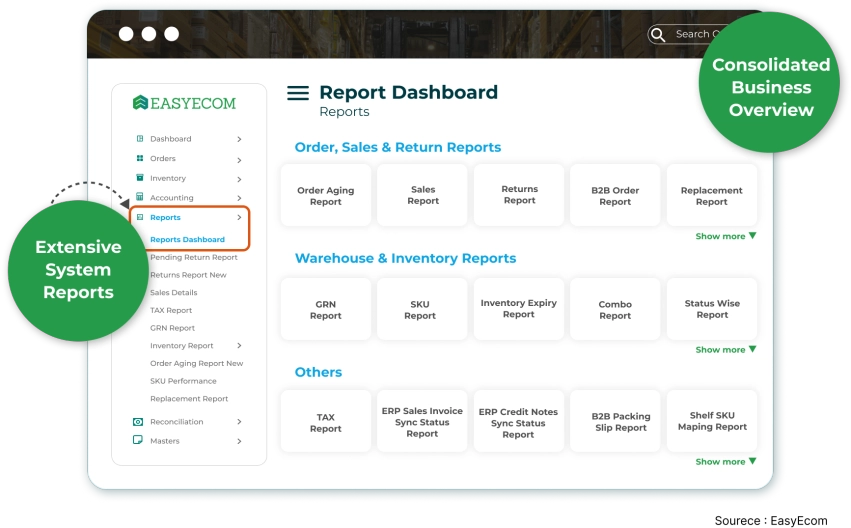Open the Reconciliation menu item

click(176, 422)
